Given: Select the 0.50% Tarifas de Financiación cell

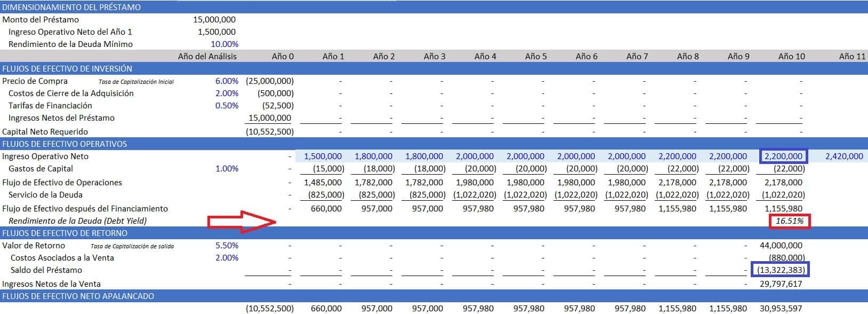Looking at the screenshot, I should pyautogui.click(x=227, y=106).
